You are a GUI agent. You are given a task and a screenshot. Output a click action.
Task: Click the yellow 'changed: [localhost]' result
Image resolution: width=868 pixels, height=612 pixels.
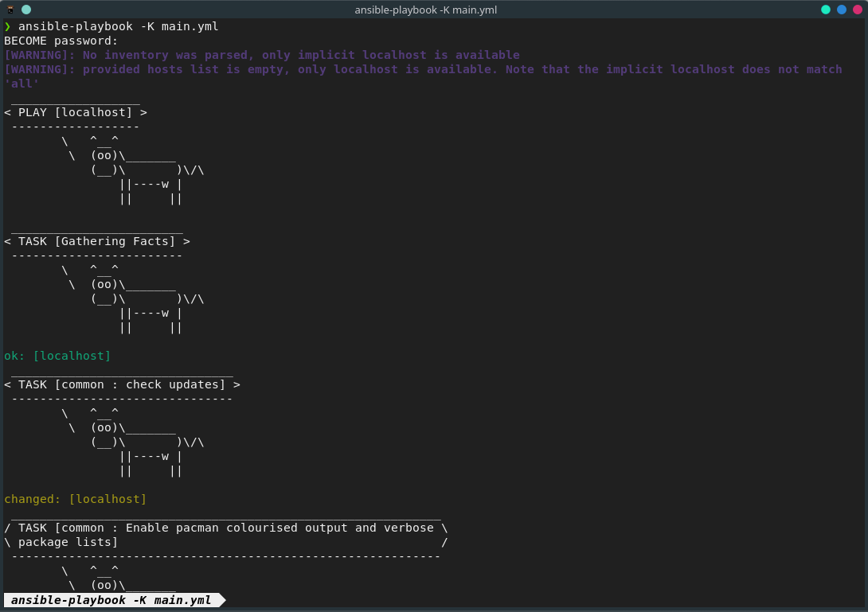pyautogui.click(x=76, y=499)
